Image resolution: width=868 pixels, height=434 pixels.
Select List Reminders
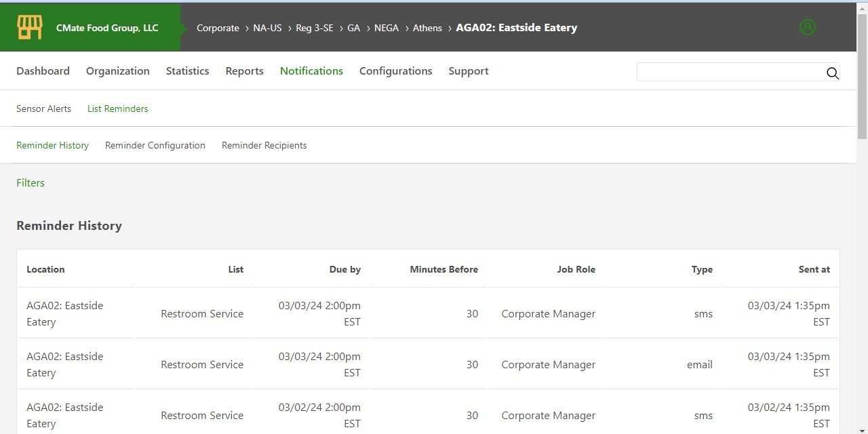[x=117, y=108]
